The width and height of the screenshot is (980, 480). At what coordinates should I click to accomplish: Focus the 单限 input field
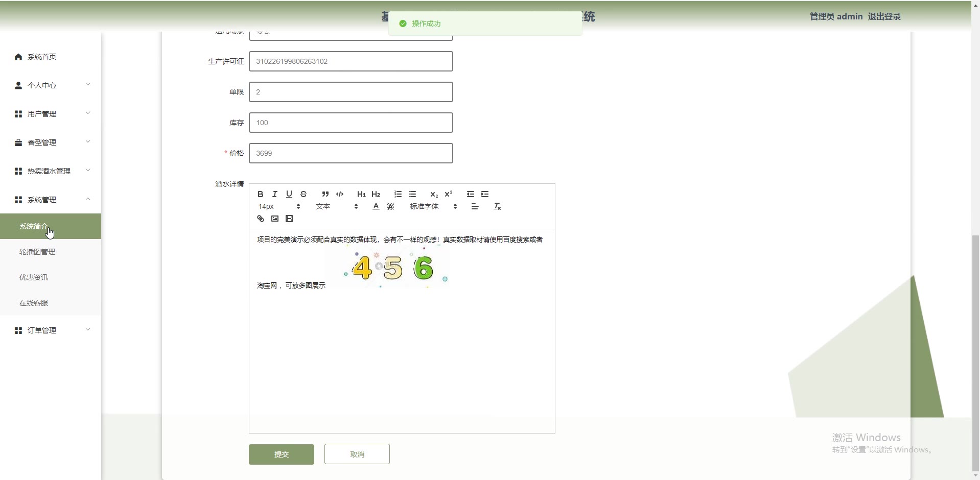pos(351,92)
